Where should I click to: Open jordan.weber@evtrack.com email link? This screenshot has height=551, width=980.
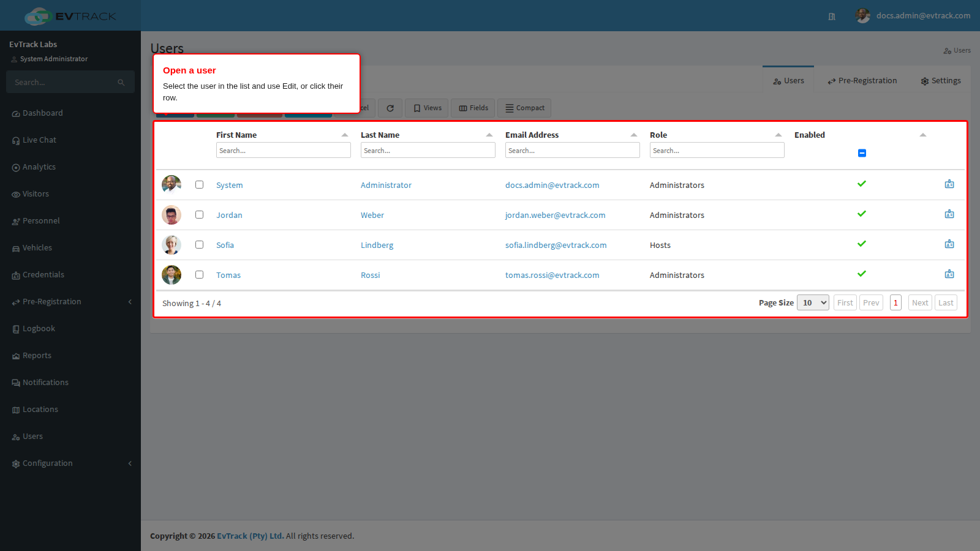click(555, 215)
